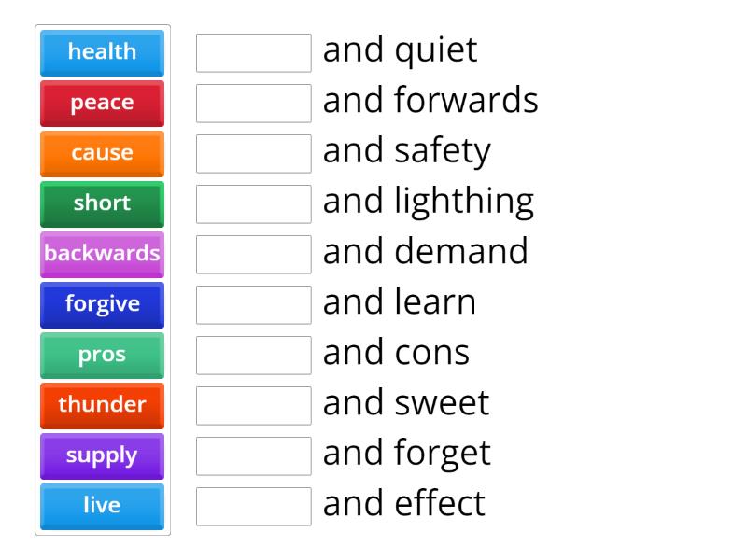Click the 'pros' word tile
Screen dimensions: 747x560
coord(102,355)
